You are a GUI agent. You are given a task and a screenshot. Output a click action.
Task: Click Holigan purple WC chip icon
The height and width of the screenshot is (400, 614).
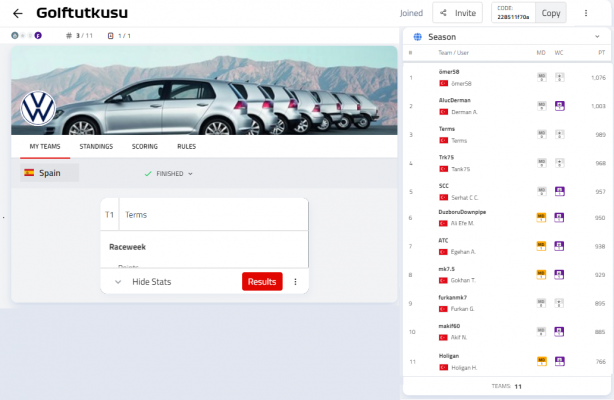[x=560, y=361]
